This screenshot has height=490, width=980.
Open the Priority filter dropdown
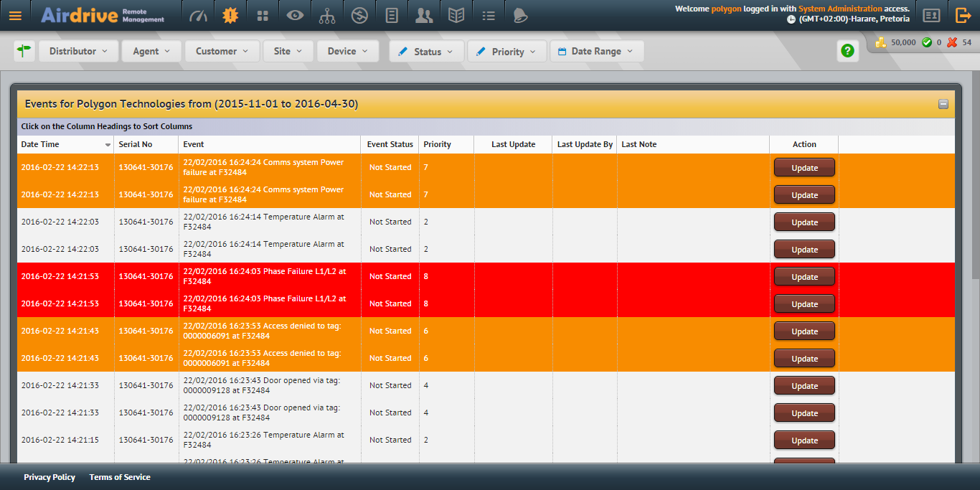507,51
